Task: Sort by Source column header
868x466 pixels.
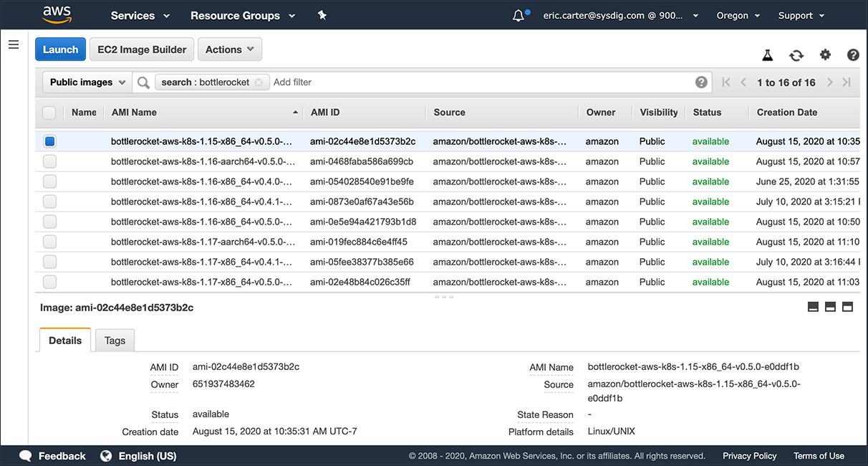Action: [x=449, y=113]
